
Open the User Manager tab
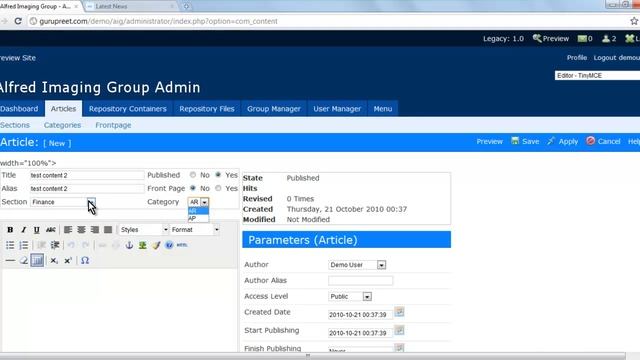337,109
